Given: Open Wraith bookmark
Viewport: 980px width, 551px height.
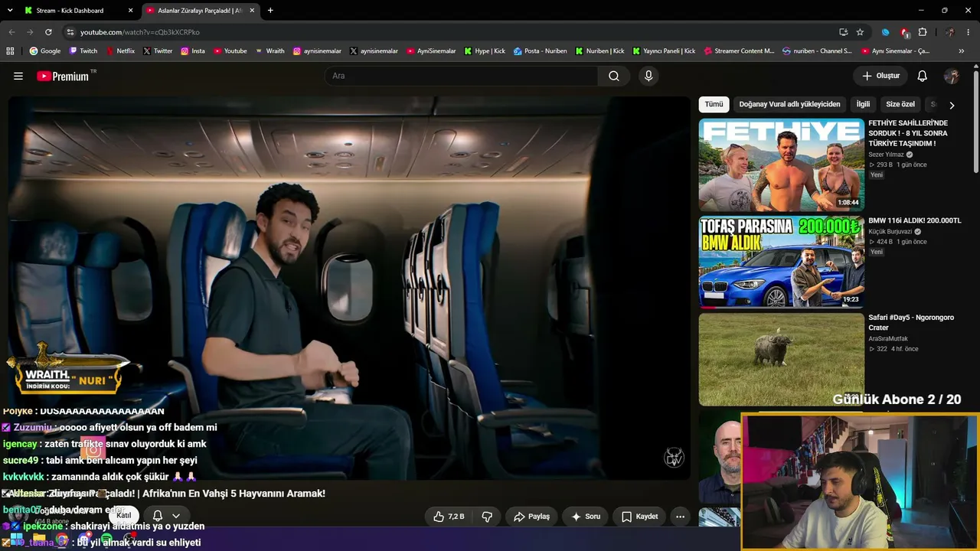Looking at the screenshot, I should 270,51.
